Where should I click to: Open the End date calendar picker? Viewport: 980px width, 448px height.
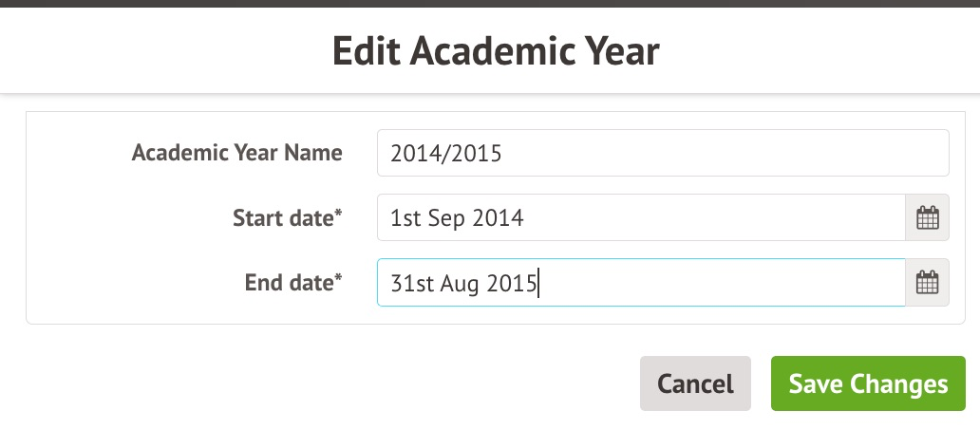[927, 283]
